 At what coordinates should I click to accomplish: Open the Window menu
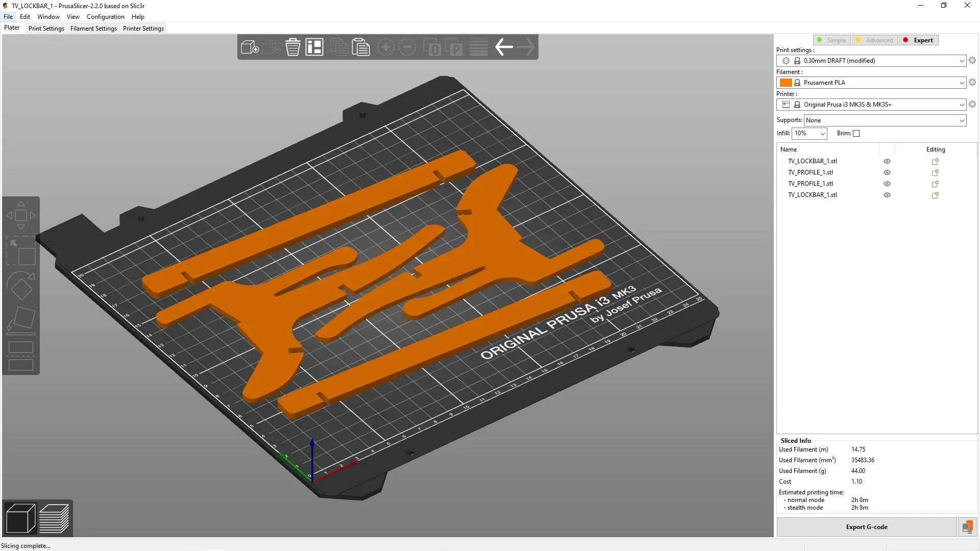point(48,17)
